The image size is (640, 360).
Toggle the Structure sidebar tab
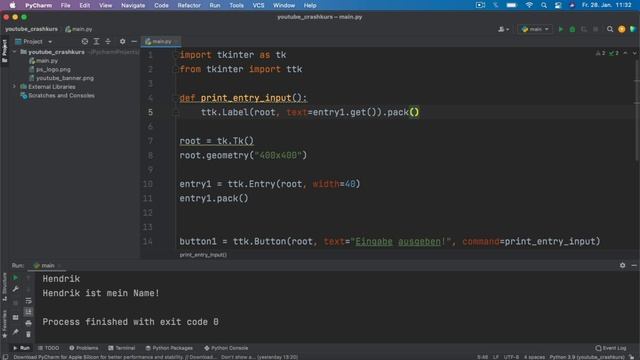(4, 287)
